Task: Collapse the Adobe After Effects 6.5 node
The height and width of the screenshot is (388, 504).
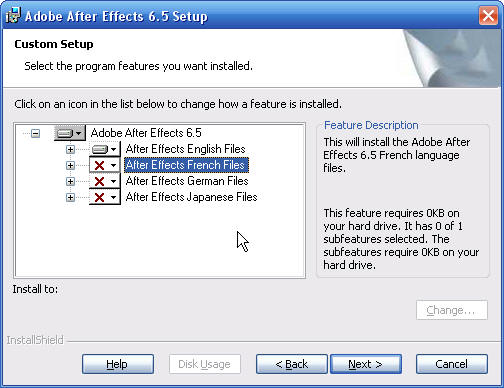Action: click(35, 134)
